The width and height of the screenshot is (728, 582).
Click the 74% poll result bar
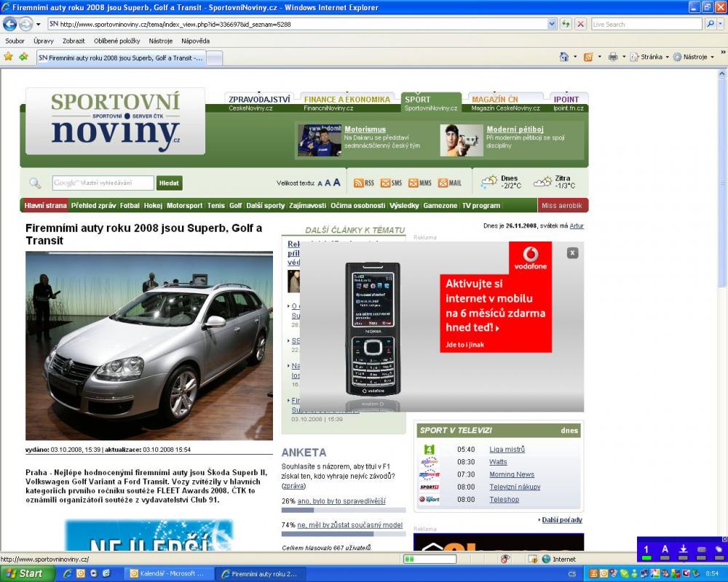click(x=344, y=534)
